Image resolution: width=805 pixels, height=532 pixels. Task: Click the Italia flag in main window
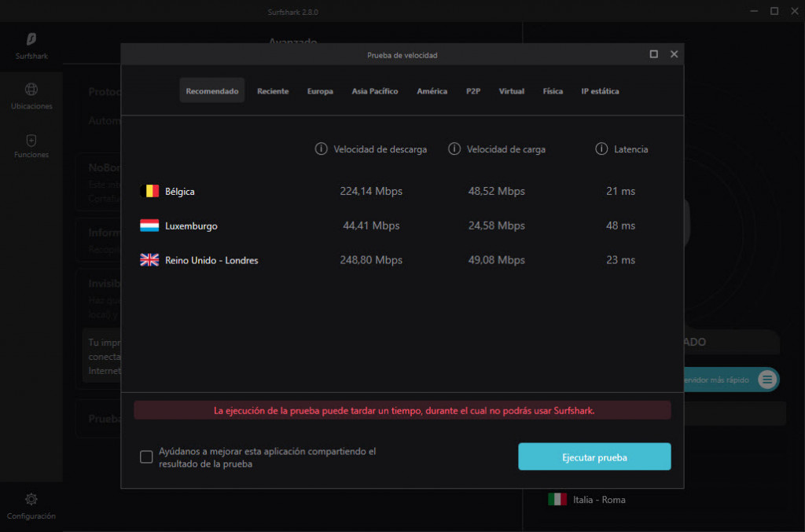pyautogui.click(x=557, y=499)
